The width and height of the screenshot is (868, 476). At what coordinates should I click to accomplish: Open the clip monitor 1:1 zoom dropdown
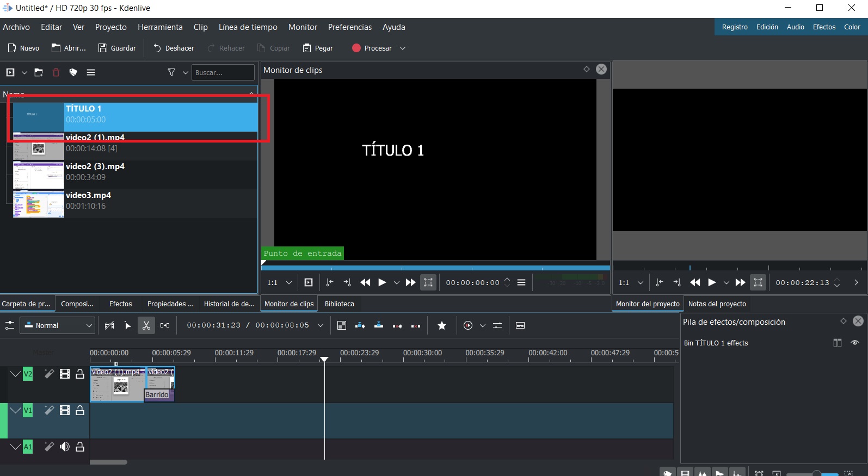coord(289,282)
